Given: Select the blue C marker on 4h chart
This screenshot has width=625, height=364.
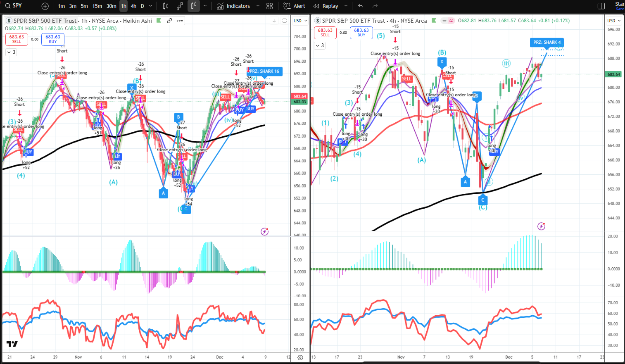Looking at the screenshot, I should 482,200.
